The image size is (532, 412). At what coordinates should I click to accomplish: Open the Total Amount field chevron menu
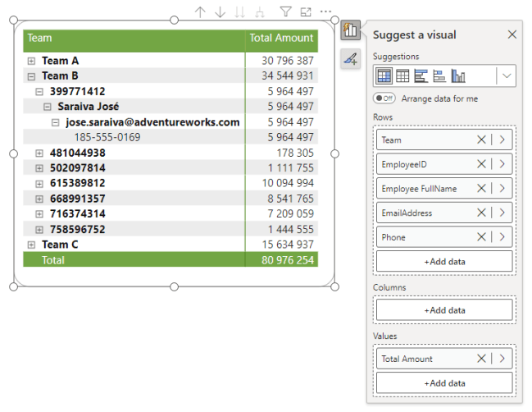502,359
